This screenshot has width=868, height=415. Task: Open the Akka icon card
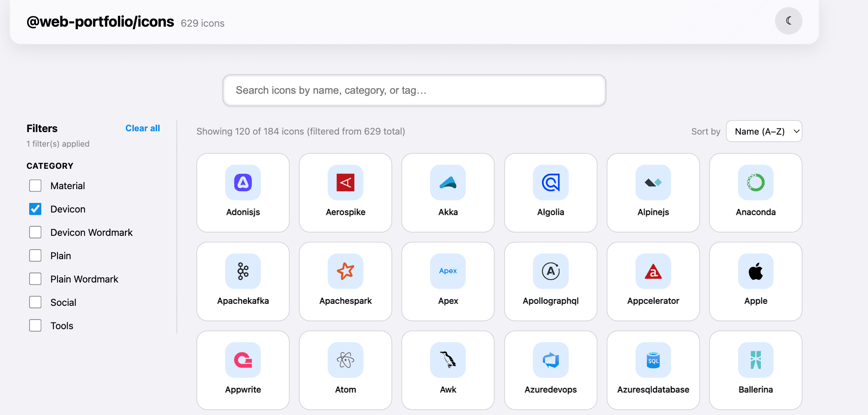448,192
